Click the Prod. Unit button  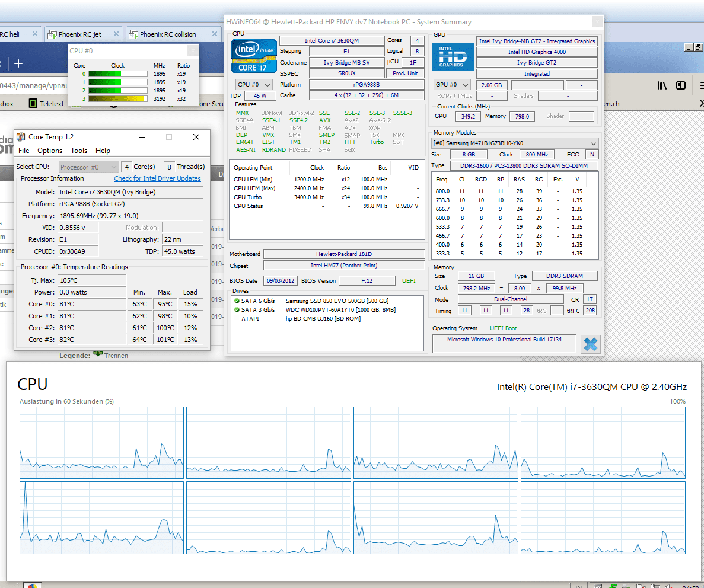[405, 73]
